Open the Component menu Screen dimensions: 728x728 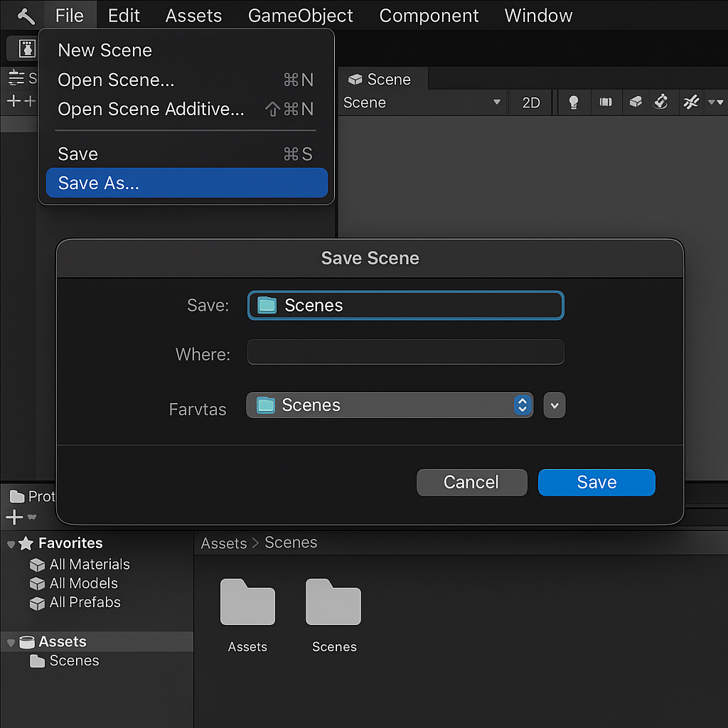click(429, 16)
